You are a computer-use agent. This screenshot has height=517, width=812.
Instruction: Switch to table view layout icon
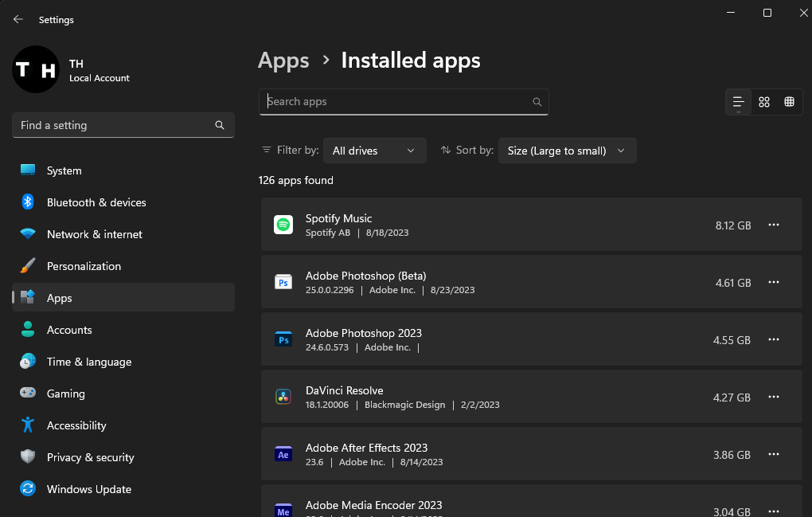pos(790,102)
